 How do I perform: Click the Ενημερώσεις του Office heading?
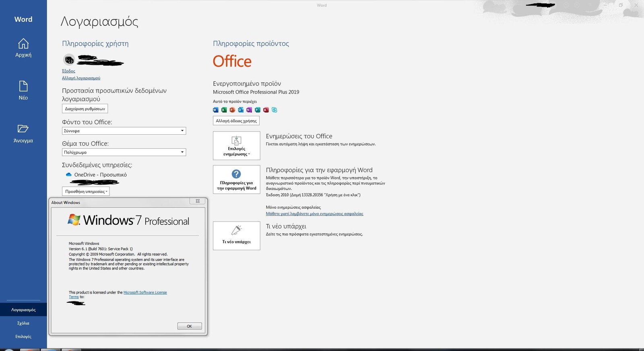click(x=299, y=136)
